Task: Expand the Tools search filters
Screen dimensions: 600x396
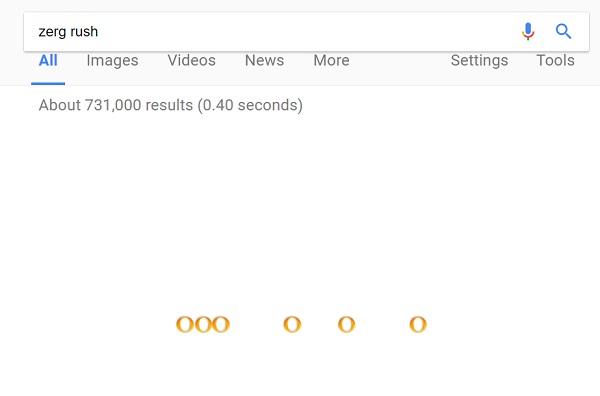Action: point(555,60)
